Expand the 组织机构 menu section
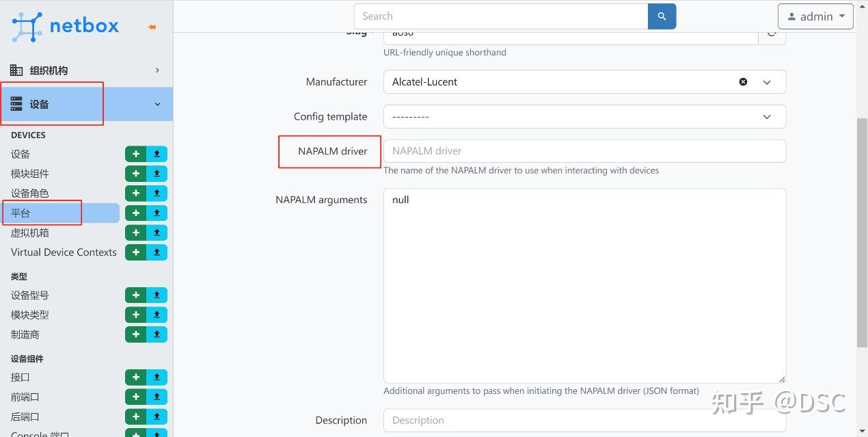The width and height of the screenshot is (868, 437). (86, 70)
